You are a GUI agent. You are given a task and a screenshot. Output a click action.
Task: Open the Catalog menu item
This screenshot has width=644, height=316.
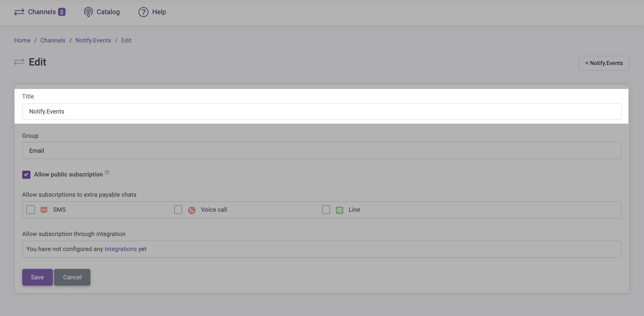pos(102,12)
